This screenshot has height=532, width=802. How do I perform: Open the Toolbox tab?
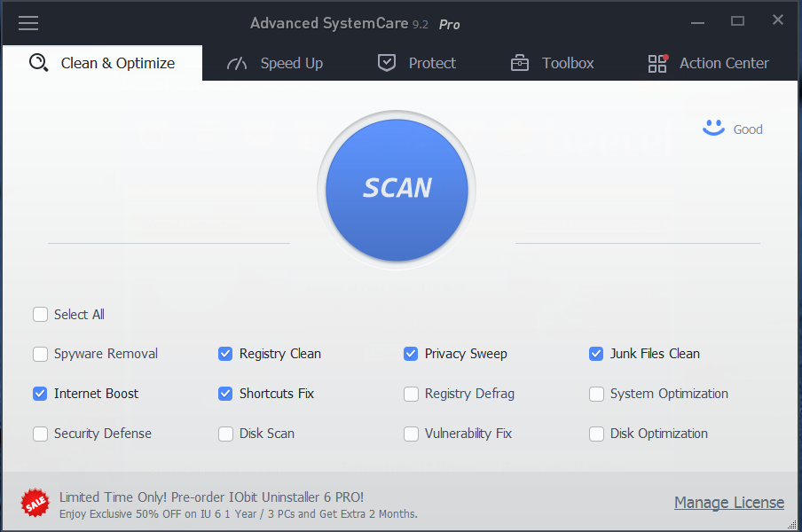click(553, 63)
